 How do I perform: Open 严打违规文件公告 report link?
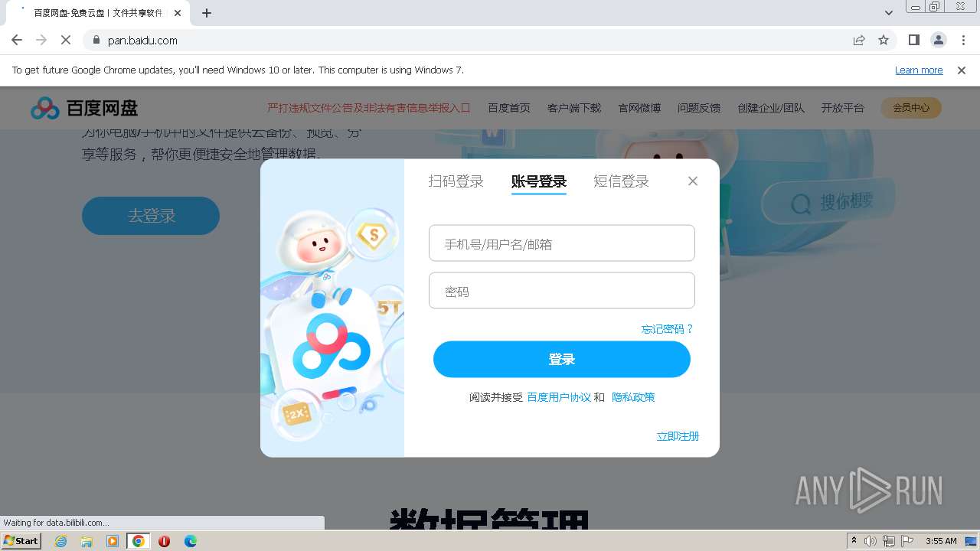coord(368,108)
